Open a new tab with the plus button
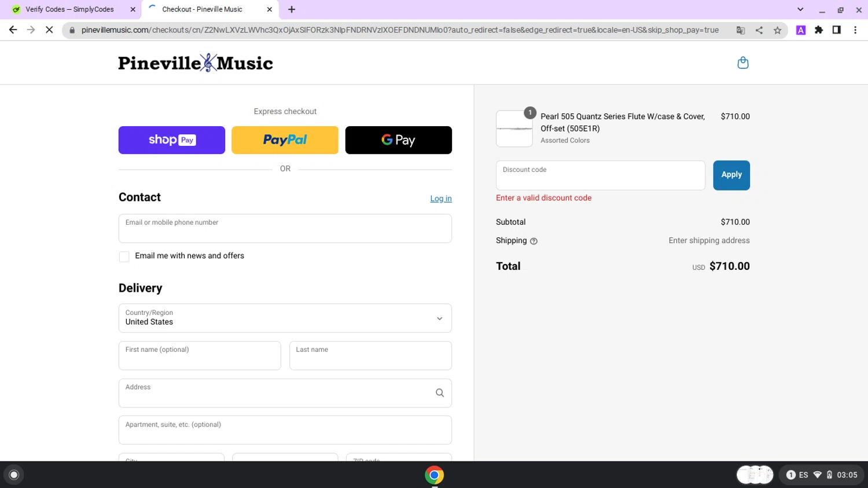This screenshot has height=488, width=868. (x=292, y=9)
